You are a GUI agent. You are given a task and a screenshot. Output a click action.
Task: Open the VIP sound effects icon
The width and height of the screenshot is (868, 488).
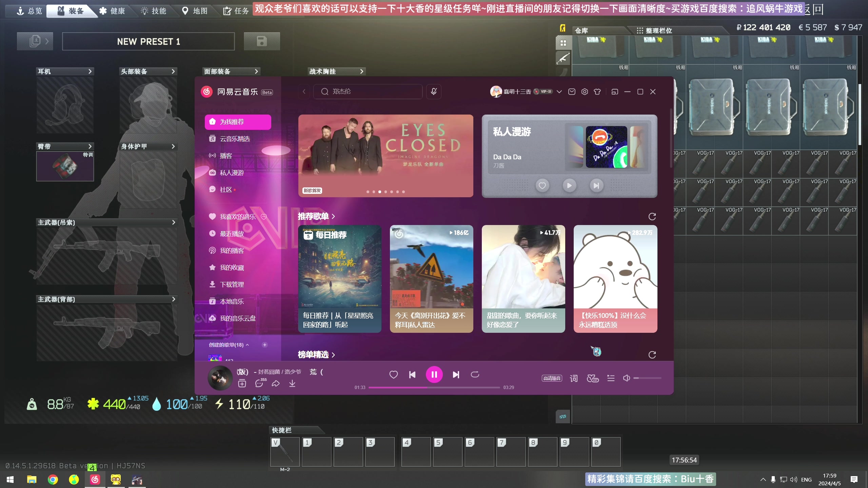pyautogui.click(x=593, y=378)
